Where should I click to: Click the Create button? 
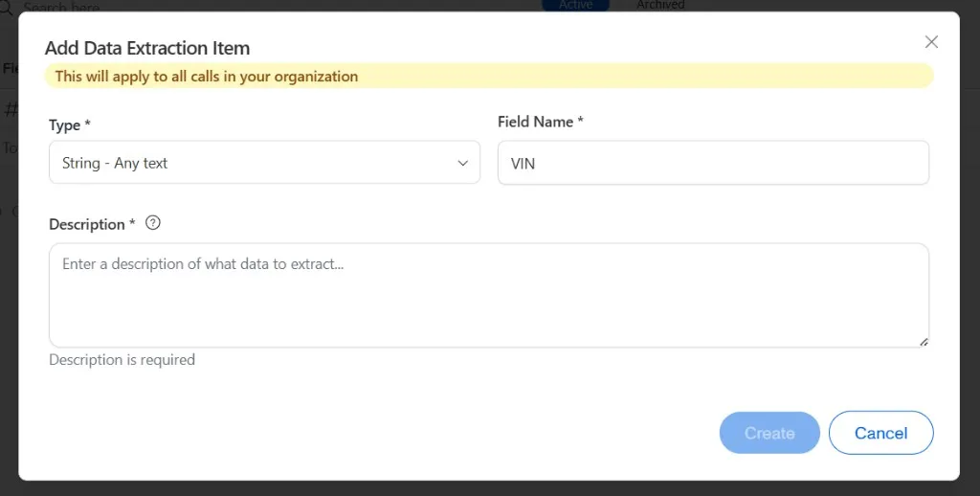[769, 433]
